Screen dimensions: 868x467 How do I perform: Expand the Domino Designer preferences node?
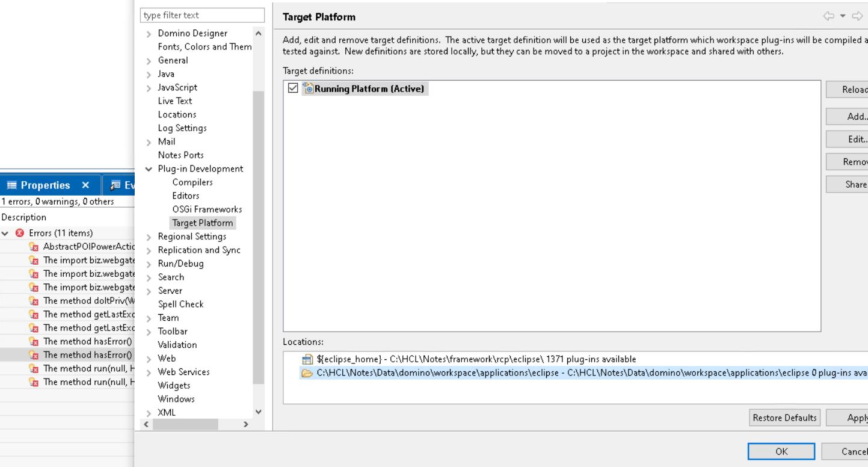pos(149,34)
